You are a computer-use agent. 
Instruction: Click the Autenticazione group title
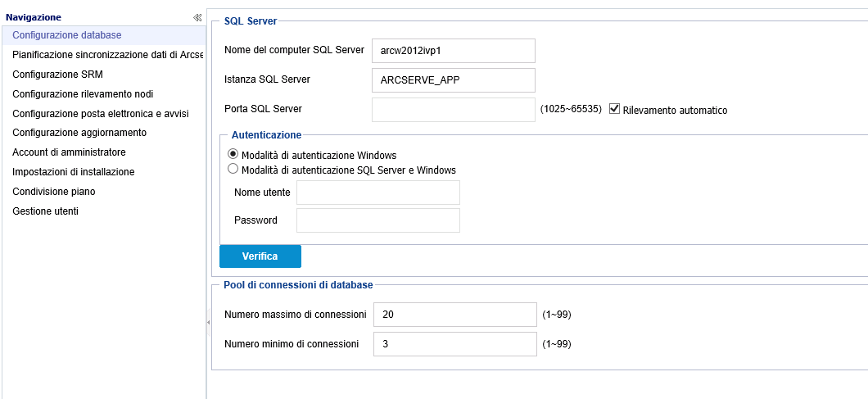pyautogui.click(x=266, y=134)
